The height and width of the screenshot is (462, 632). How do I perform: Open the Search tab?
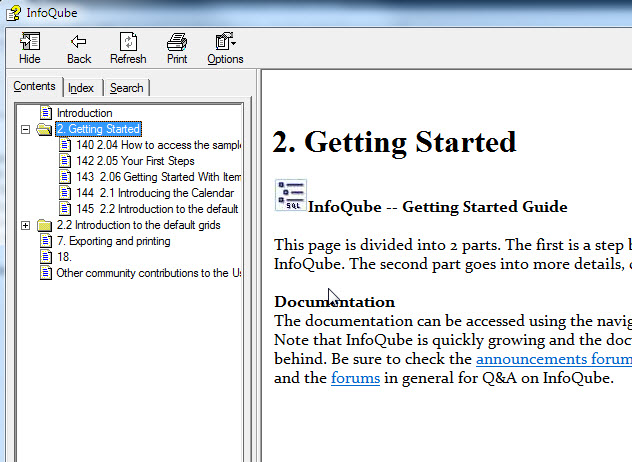click(127, 88)
